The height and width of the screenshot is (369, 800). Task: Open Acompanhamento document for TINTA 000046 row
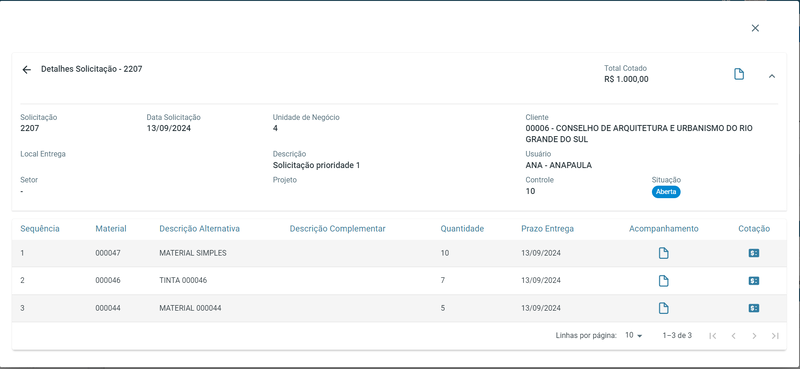pyautogui.click(x=663, y=281)
